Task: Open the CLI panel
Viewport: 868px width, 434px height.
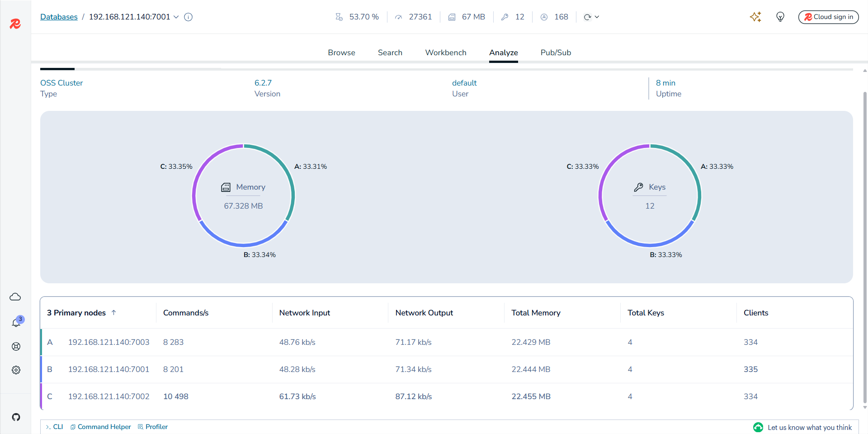Action: [54, 427]
